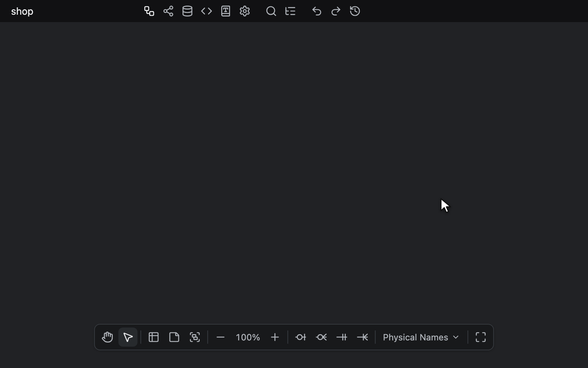The width and height of the screenshot is (588, 368).
Task: Open the tree list icon in top bar
Action: pyautogui.click(x=290, y=11)
